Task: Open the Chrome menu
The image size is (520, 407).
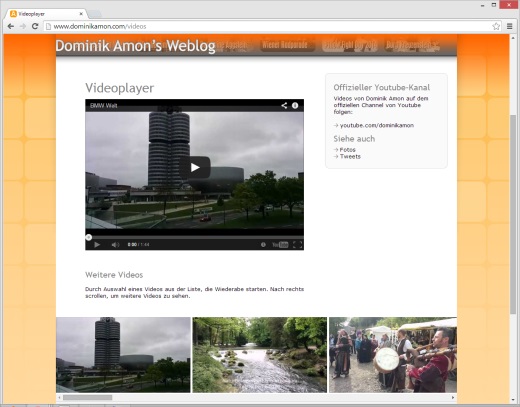Action: [510, 26]
